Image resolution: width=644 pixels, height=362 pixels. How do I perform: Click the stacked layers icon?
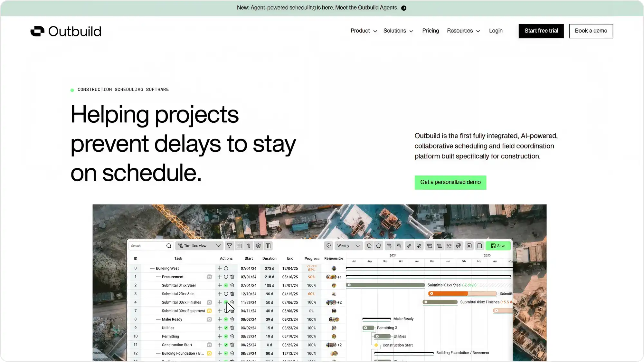258,246
